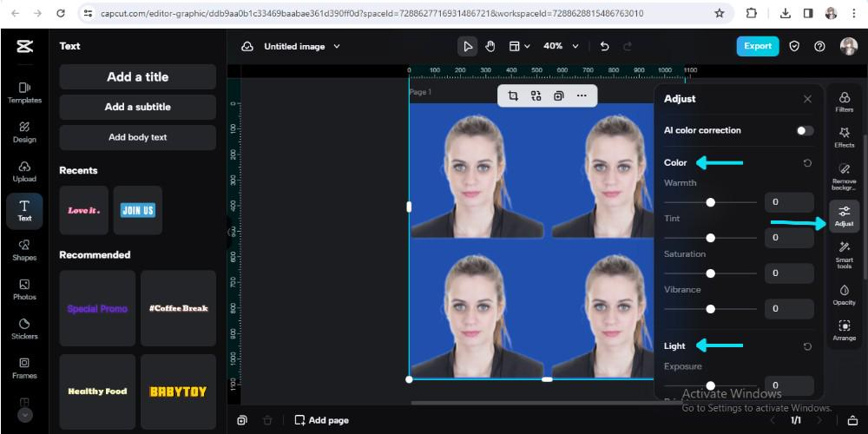Screen dimensions: 868x434
Task: Reset the Color section adjustments
Action: click(807, 163)
